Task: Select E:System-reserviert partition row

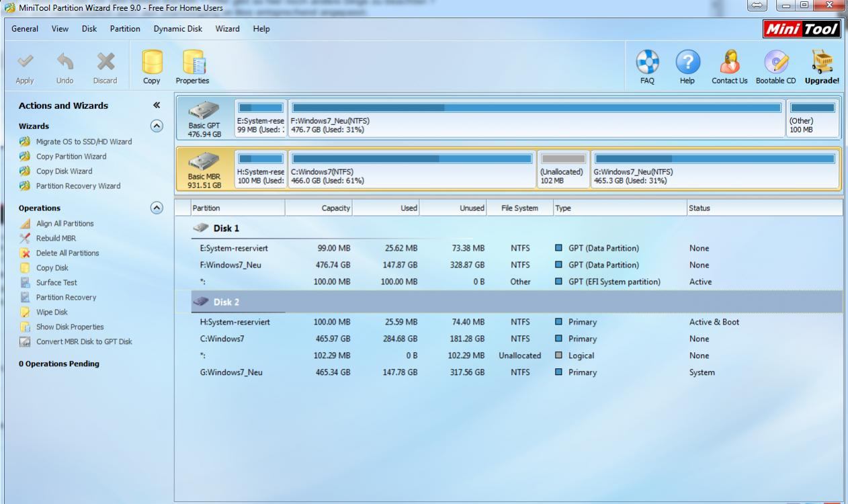Action: tap(509, 249)
